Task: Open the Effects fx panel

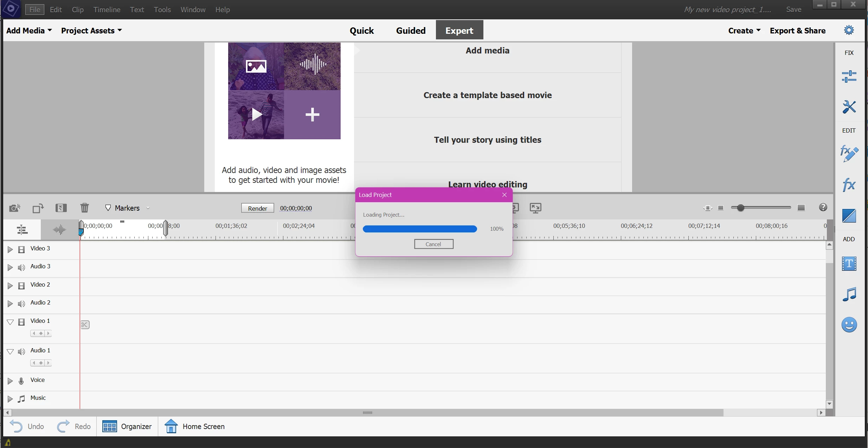Action: [849, 185]
